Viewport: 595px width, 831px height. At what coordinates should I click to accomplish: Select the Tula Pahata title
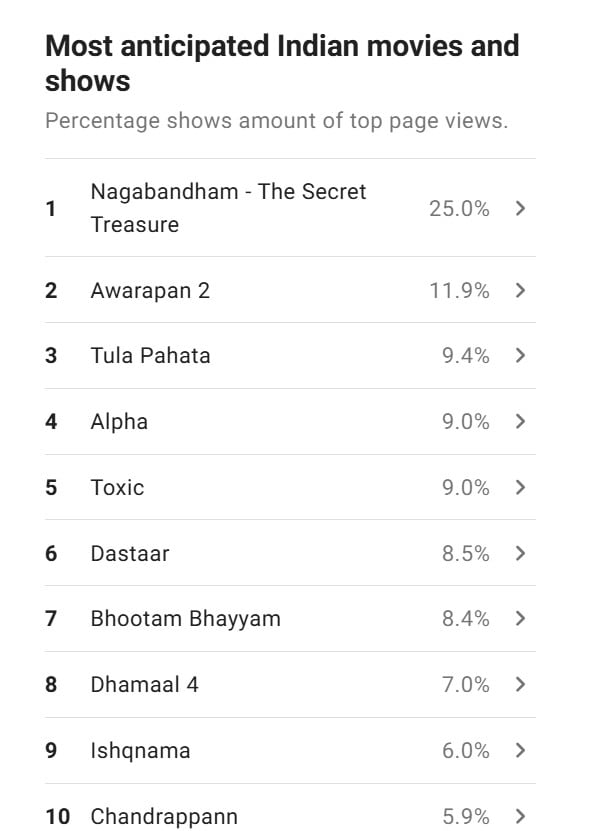(x=150, y=356)
